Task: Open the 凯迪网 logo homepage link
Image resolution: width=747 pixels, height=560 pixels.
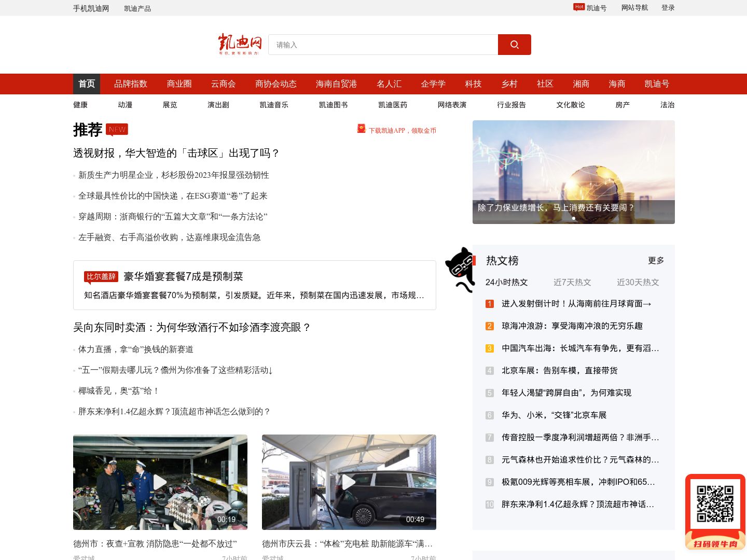Action: pyautogui.click(x=240, y=44)
